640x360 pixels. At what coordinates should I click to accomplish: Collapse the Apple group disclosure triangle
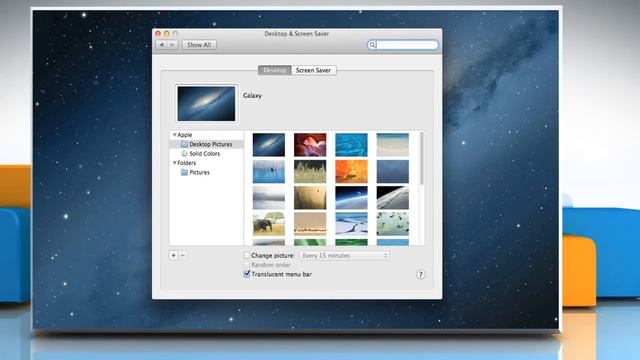(x=174, y=135)
